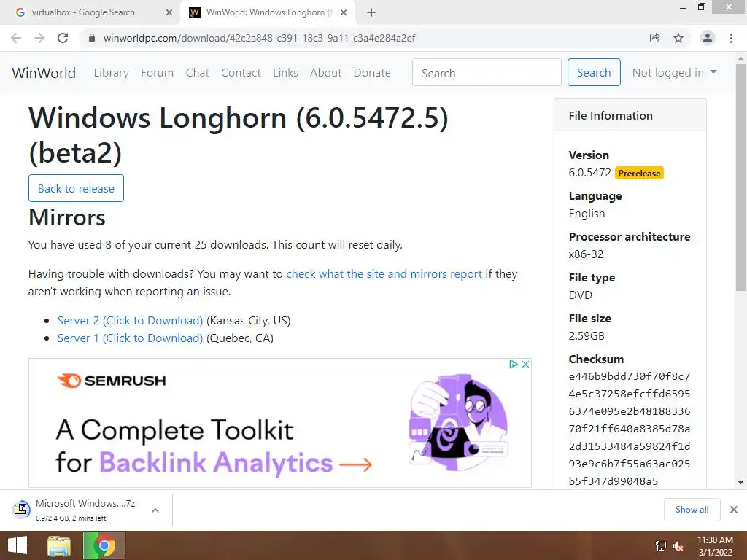Viewport: 747px width, 560px height.
Task: Open a new browser tab
Action: click(371, 12)
